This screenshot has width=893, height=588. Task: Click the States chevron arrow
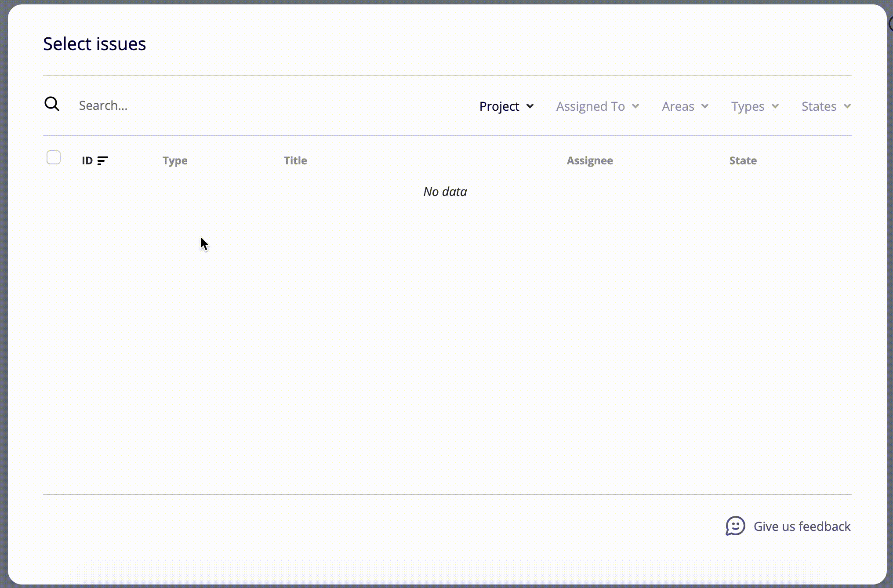tap(847, 106)
